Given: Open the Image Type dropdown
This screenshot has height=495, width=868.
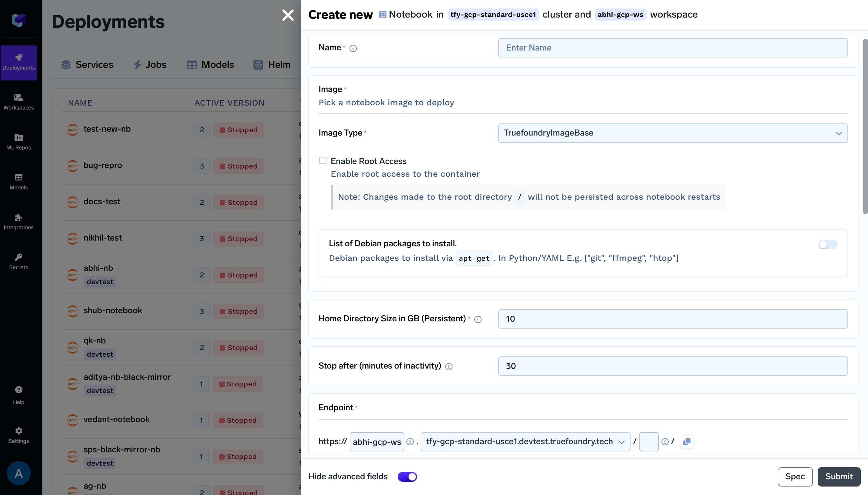Looking at the screenshot, I should pyautogui.click(x=672, y=133).
